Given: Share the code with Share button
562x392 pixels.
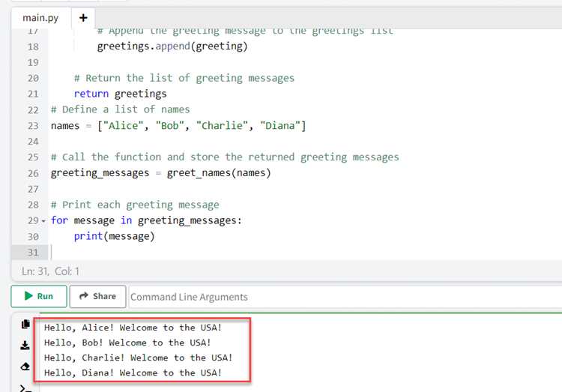Looking at the screenshot, I should point(98,296).
